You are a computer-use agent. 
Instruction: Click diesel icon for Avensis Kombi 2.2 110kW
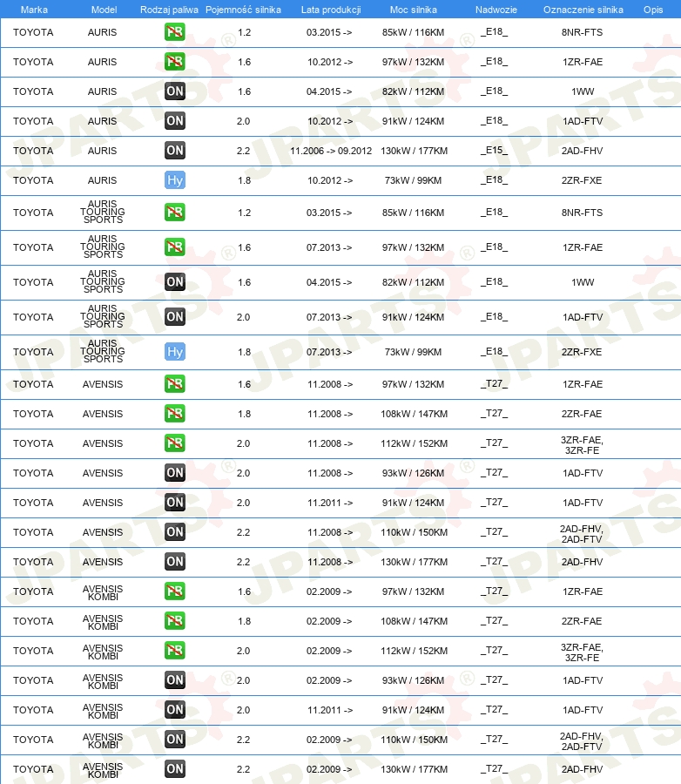(x=174, y=739)
